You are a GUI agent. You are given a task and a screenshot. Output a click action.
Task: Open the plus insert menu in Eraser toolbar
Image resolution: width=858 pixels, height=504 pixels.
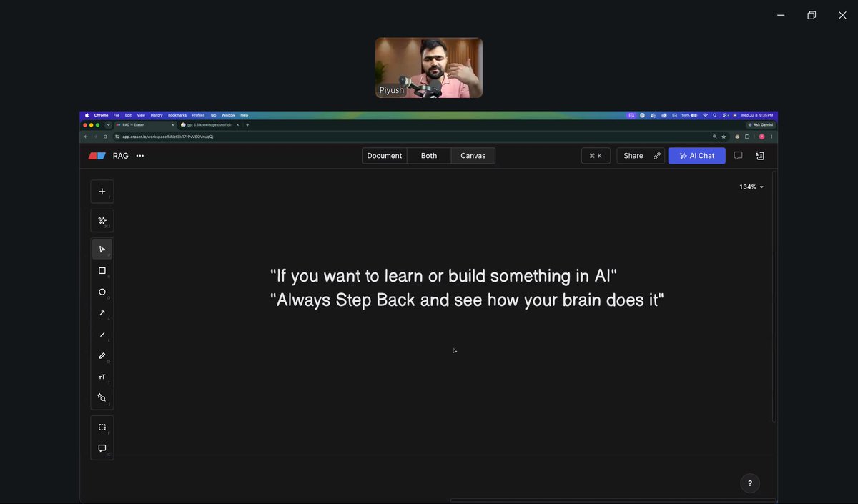click(x=102, y=192)
